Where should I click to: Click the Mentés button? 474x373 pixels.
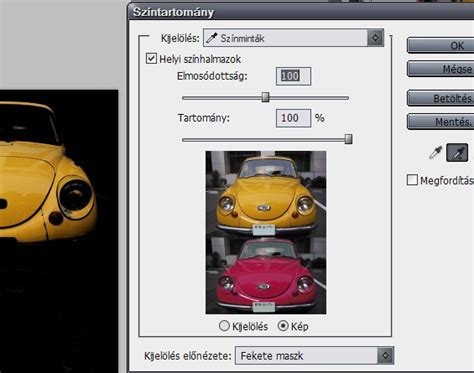441,122
